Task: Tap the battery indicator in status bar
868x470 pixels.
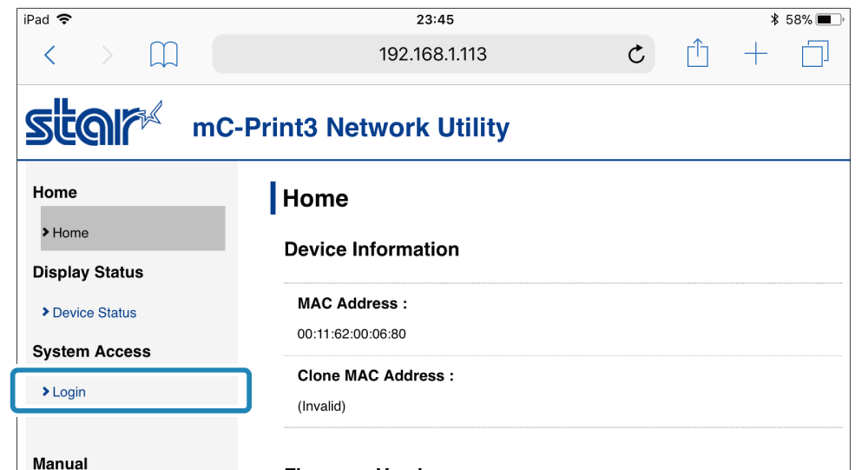Action: (828, 19)
